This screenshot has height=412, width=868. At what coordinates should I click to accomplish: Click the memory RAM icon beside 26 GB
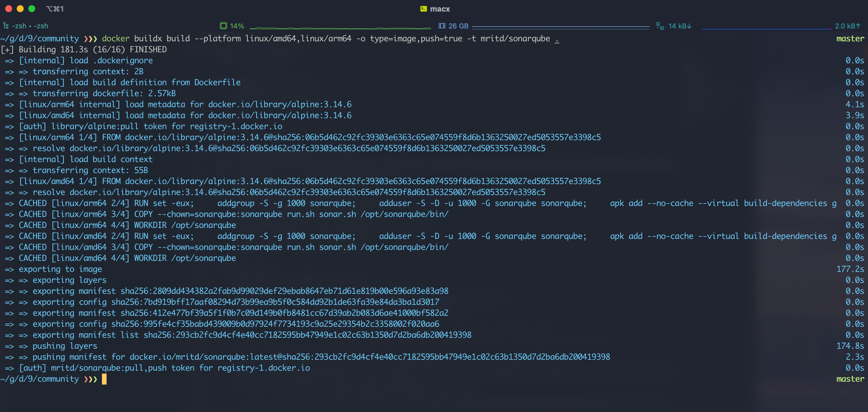click(x=442, y=26)
